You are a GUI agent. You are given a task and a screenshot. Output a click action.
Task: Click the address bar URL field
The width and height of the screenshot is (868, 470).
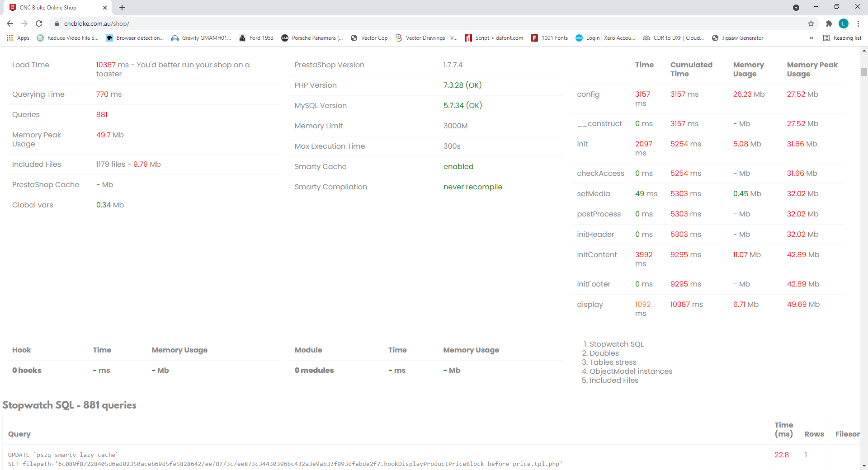[x=429, y=23]
